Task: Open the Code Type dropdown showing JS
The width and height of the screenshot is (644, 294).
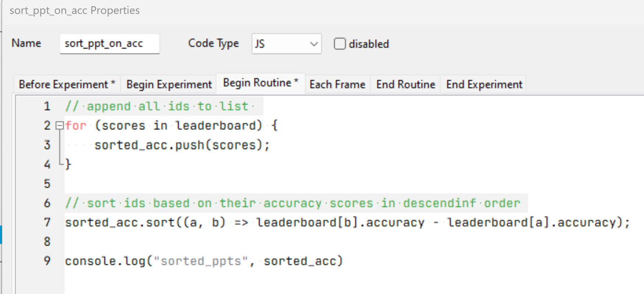Action: tap(286, 44)
